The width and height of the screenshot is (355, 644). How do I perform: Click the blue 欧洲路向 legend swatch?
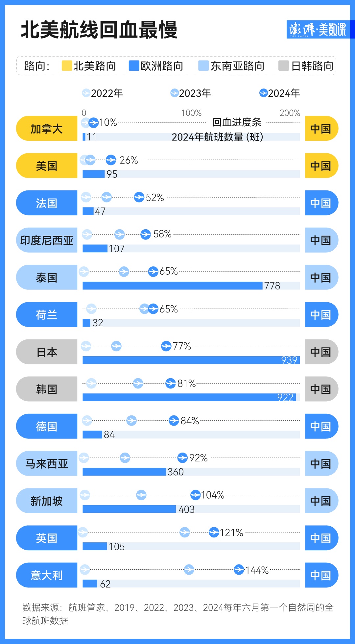134,66
